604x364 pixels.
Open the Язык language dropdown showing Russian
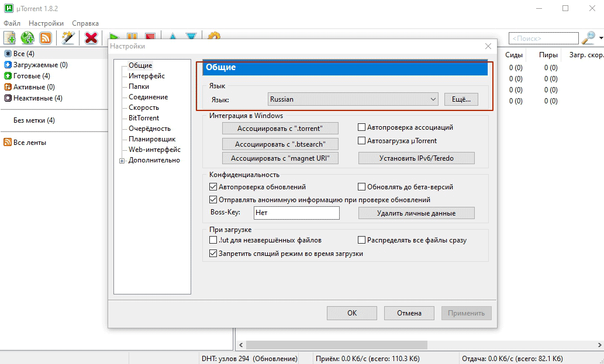[353, 99]
